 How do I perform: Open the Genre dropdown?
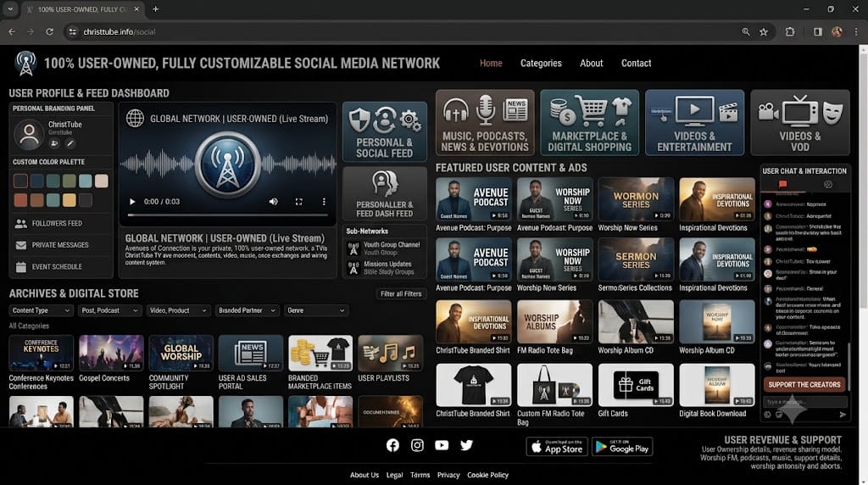pos(315,310)
